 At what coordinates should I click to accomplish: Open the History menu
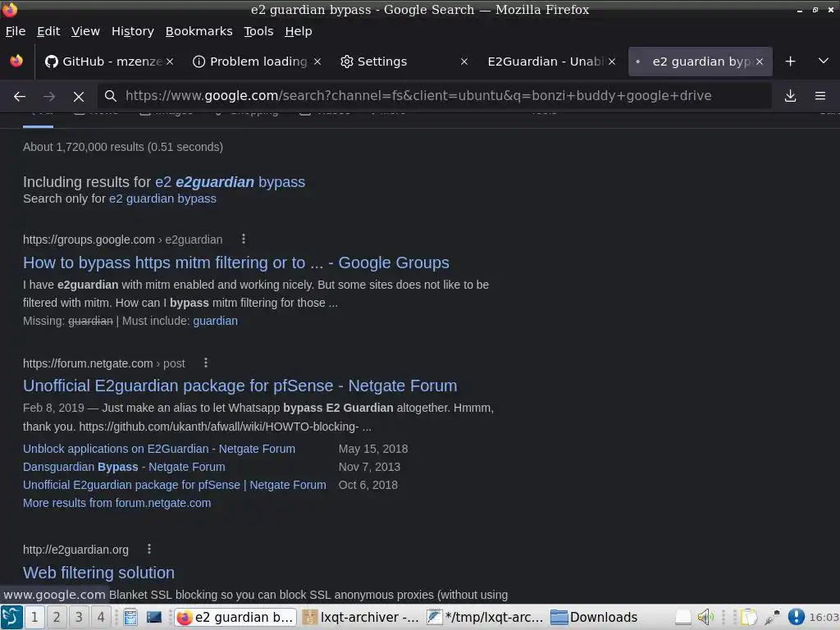(133, 32)
